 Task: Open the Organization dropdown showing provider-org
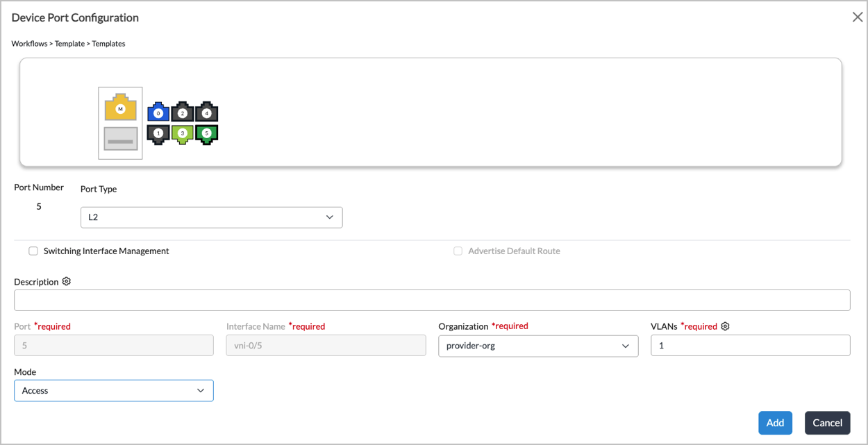[x=537, y=346]
